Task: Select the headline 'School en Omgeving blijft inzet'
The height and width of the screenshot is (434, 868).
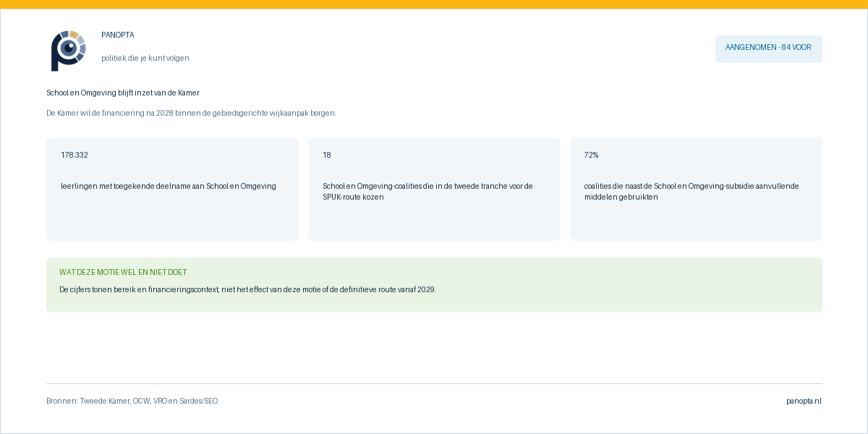Action: click(x=123, y=93)
